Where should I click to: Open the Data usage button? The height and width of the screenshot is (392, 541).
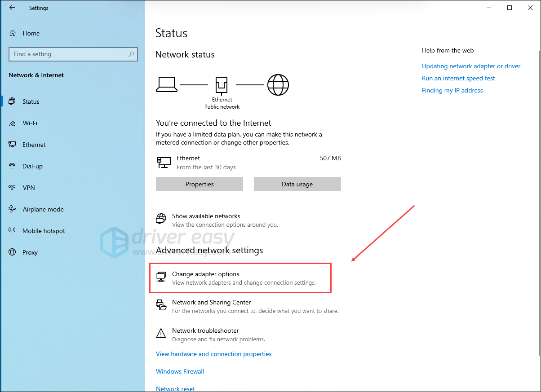tap(297, 184)
